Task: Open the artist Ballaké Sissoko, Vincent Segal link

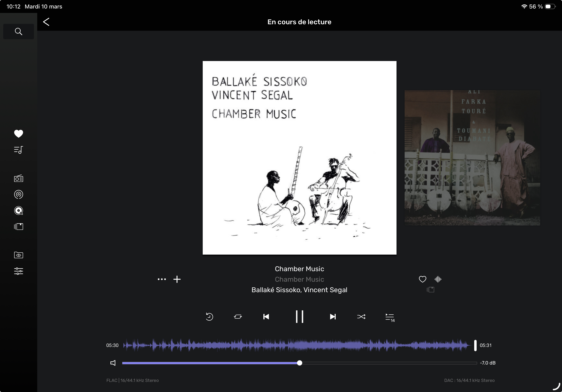Action: click(299, 290)
